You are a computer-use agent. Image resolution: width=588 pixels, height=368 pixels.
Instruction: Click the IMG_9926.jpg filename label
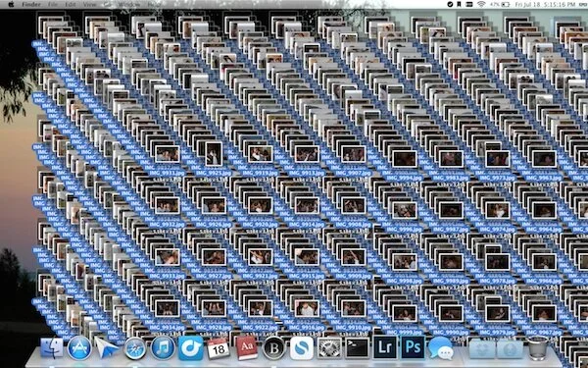tap(214, 224)
